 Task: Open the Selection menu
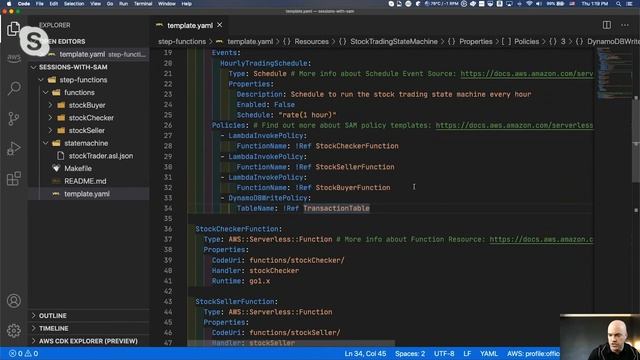(74, 4)
